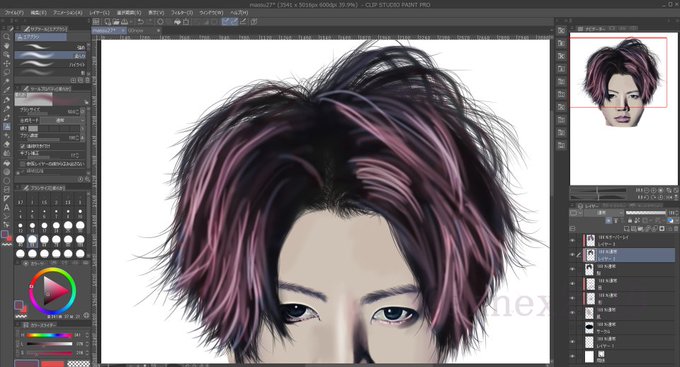Open the ブラシ濃度 value stepper
The height and width of the screenshot is (367, 680).
click(77, 138)
